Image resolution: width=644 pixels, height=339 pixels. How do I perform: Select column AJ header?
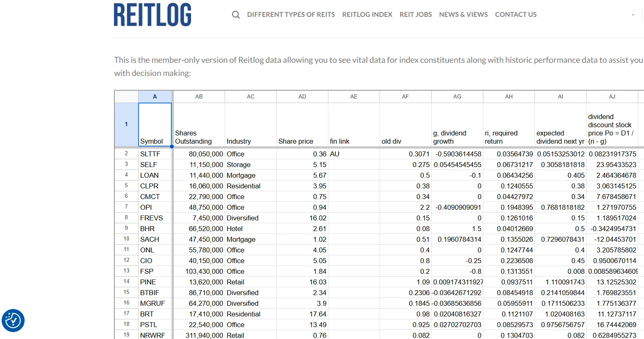pyautogui.click(x=612, y=97)
